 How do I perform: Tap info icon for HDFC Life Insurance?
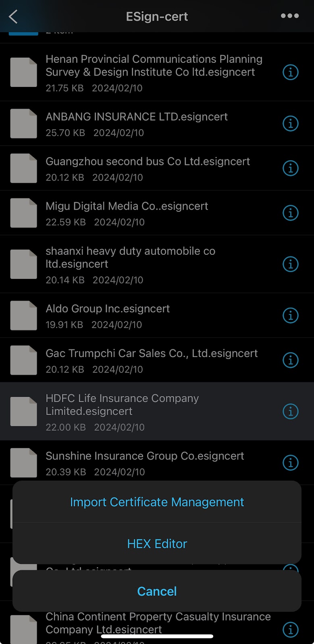pyautogui.click(x=290, y=411)
